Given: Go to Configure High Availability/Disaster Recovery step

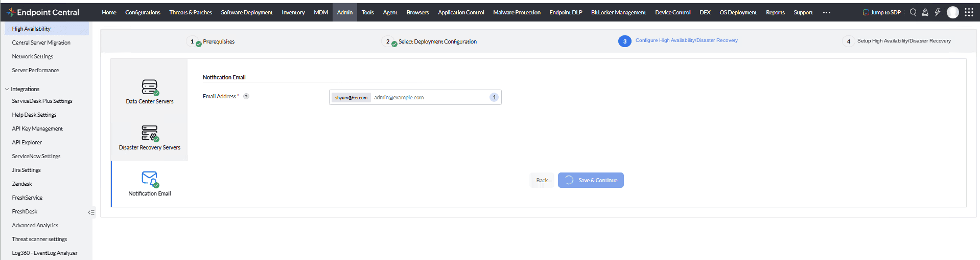Looking at the screenshot, I should [x=678, y=40].
